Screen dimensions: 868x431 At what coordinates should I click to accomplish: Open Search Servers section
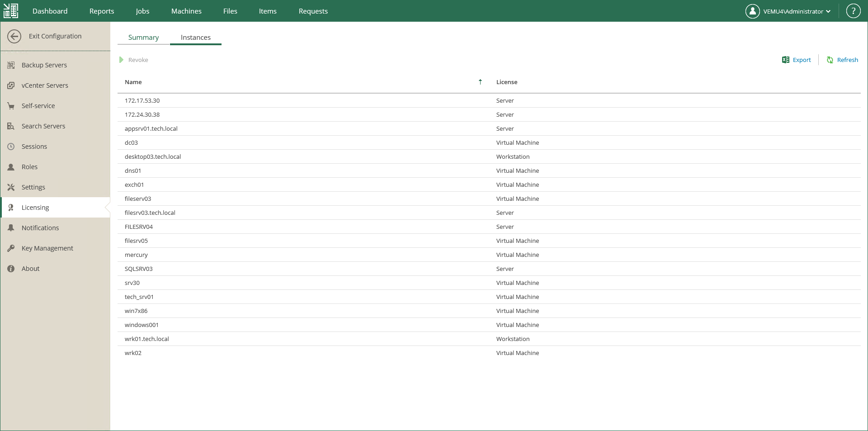[x=55, y=126]
